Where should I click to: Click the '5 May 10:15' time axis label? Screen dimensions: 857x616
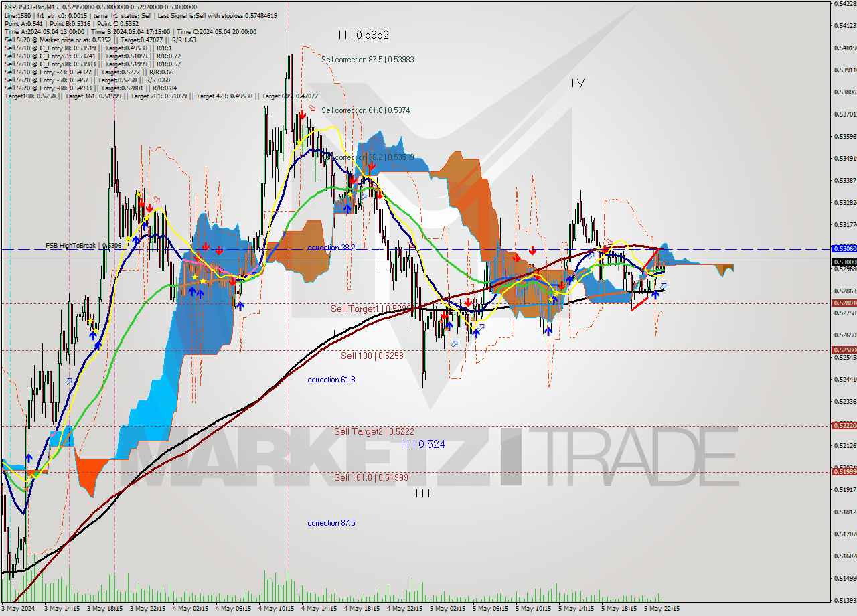533,609
